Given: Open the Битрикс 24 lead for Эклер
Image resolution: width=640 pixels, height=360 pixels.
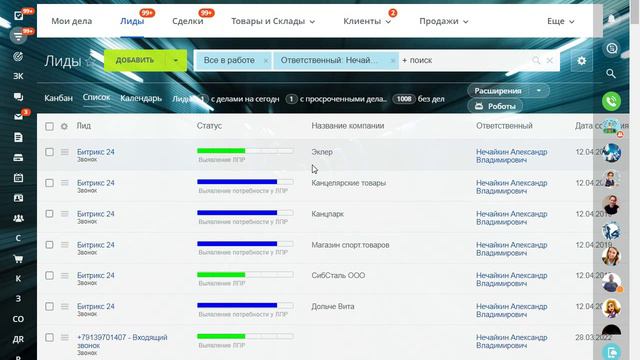Looking at the screenshot, I should pyautogui.click(x=96, y=152).
